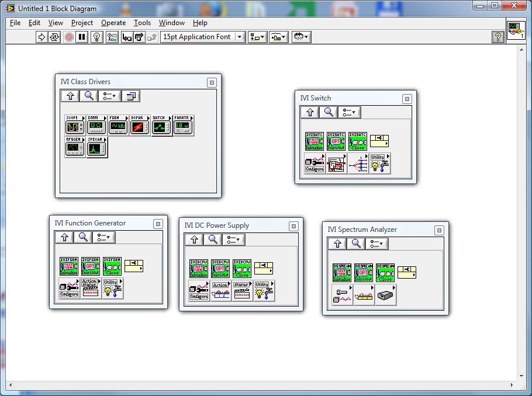
Task: Open the PWRMTR subpalette icon
Action: pos(183,125)
